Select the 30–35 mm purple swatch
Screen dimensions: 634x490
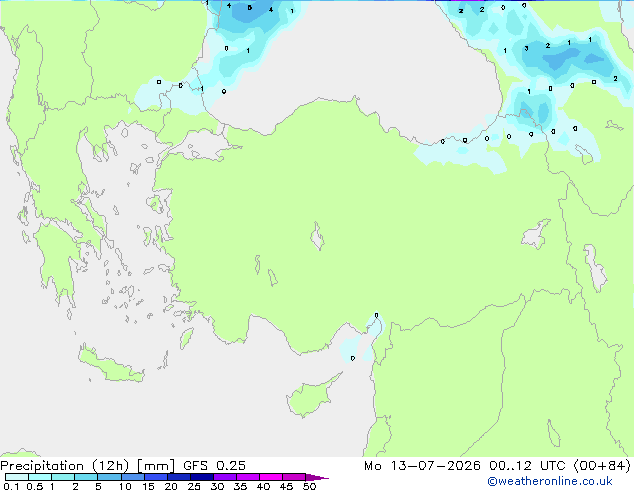click(225, 477)
